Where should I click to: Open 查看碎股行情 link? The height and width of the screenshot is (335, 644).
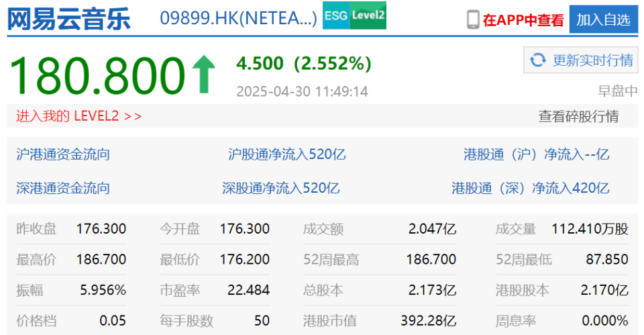[578, 116]
